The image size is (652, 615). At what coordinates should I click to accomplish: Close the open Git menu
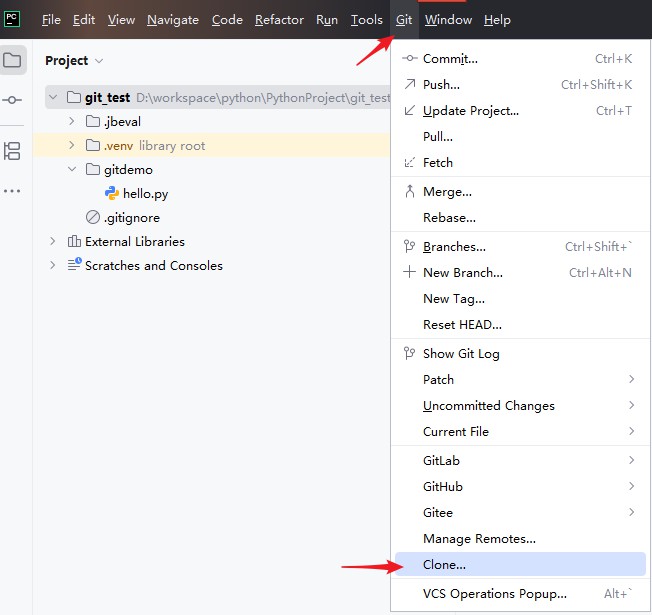[x=404, y=20]
